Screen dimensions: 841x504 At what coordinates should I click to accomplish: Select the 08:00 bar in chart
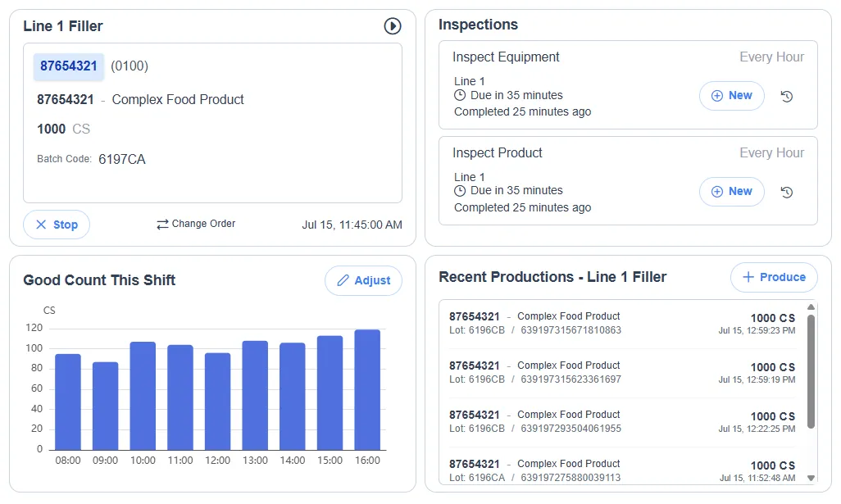(68, 402)
